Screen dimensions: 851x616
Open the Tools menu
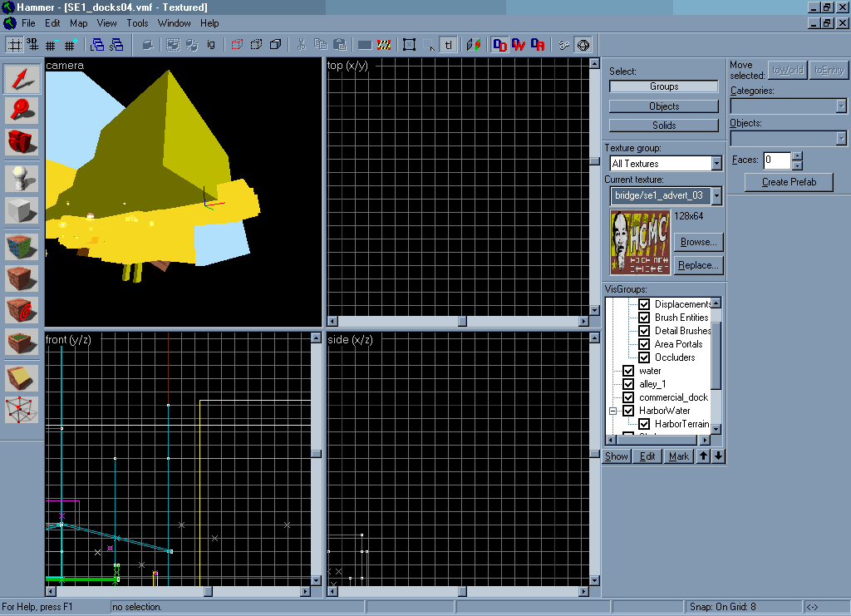pyautogui.click(x=137, y=23)
